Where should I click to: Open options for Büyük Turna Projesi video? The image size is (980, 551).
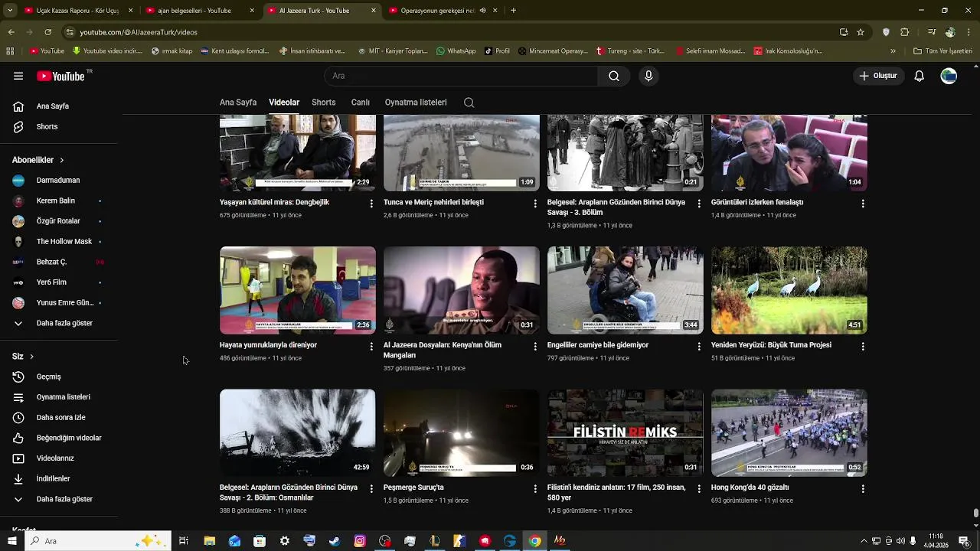pyautogui.click(x=863, y=346)
